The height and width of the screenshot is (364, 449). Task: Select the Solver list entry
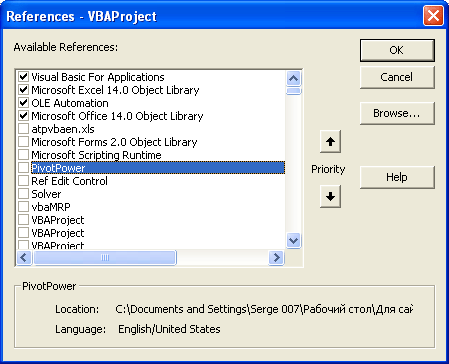coord(46,194)
